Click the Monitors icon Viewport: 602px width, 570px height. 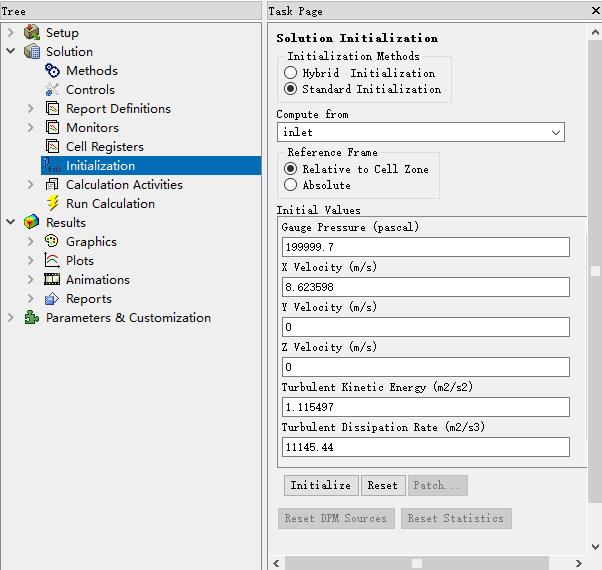52,127
